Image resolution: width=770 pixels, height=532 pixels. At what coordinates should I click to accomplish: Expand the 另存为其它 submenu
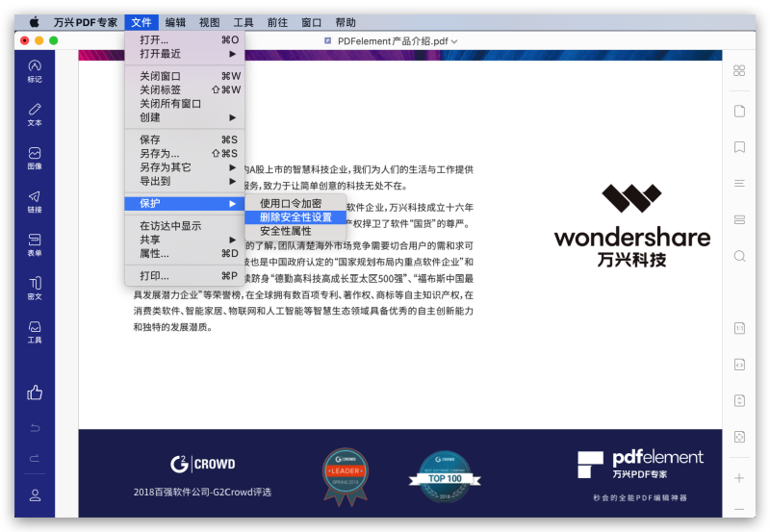pyautogui.click(x=185, y=167)
